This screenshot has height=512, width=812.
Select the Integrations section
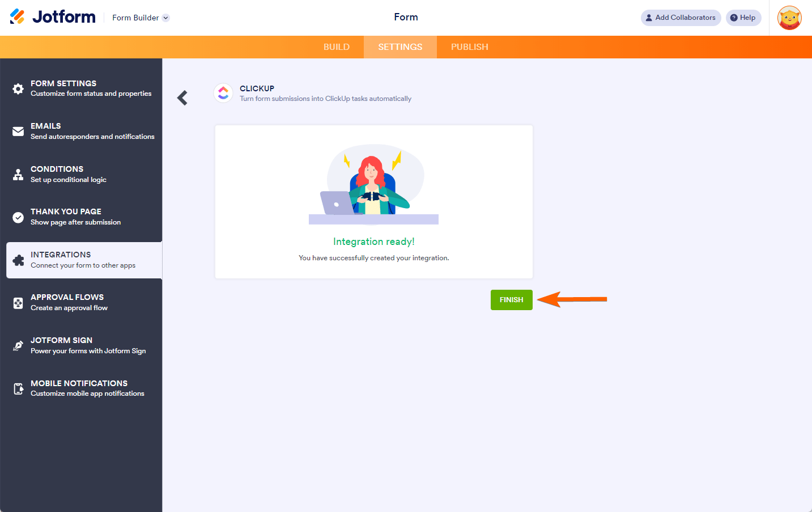tap(84, 260)
